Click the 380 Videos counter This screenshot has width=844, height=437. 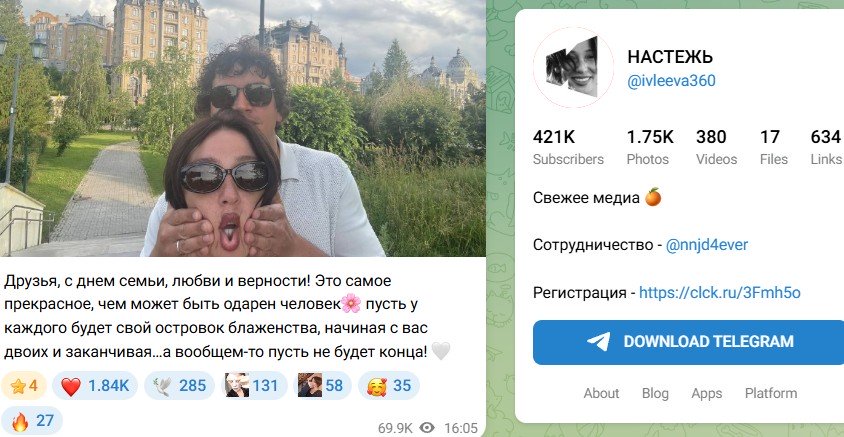pos(716,146)
